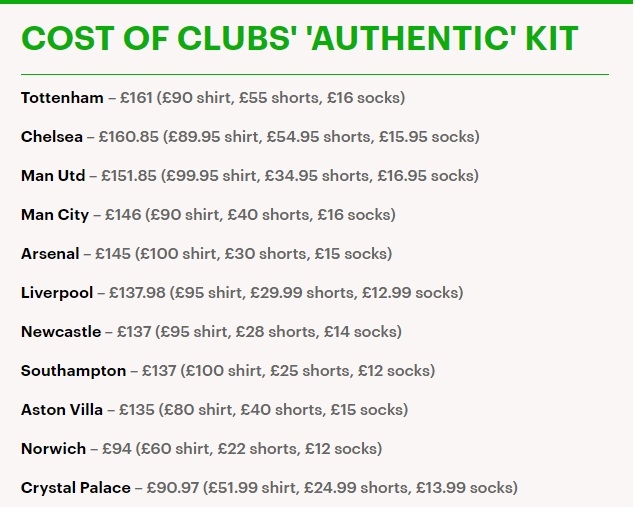The width and height of the screenshot is (635, 507).
Task: Click Crystal Palace's £13.99 socks price
Action: 439,488
